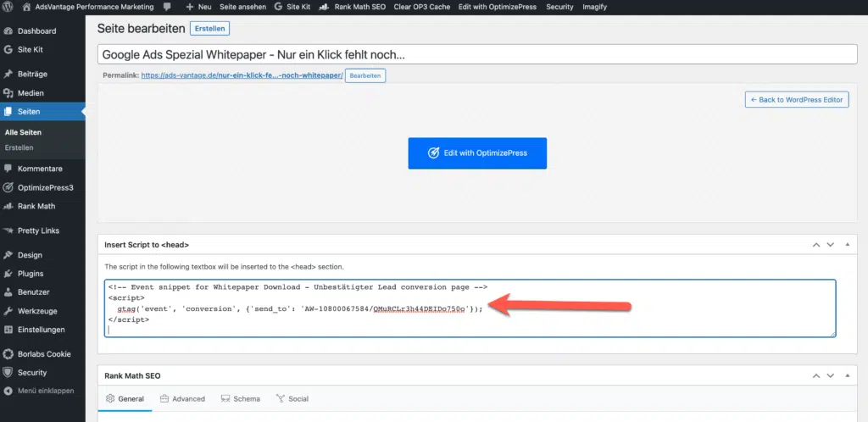Click inside the head script textarea
Viewport: 868px width, 422px height.
pos(470,308)
